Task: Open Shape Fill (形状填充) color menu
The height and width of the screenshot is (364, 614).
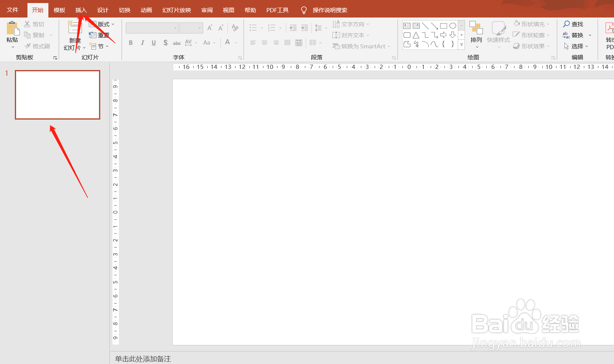Action: [x=532, y=24]
